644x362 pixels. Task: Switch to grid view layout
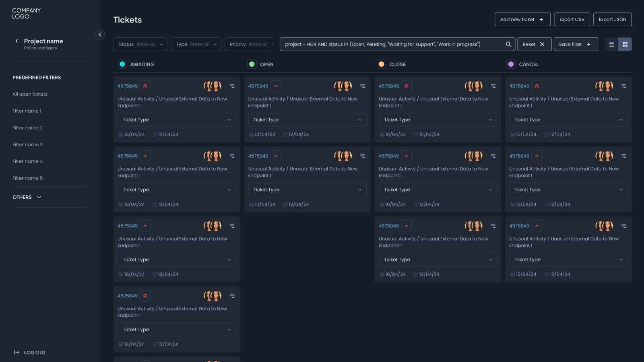(x=625, y=44)
